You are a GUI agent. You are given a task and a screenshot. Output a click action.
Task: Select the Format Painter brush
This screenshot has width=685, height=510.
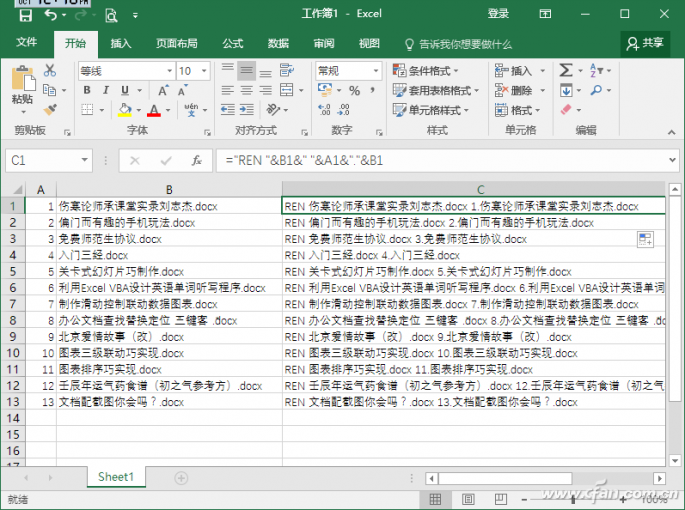pyautogui.click(x=50, y=109)
